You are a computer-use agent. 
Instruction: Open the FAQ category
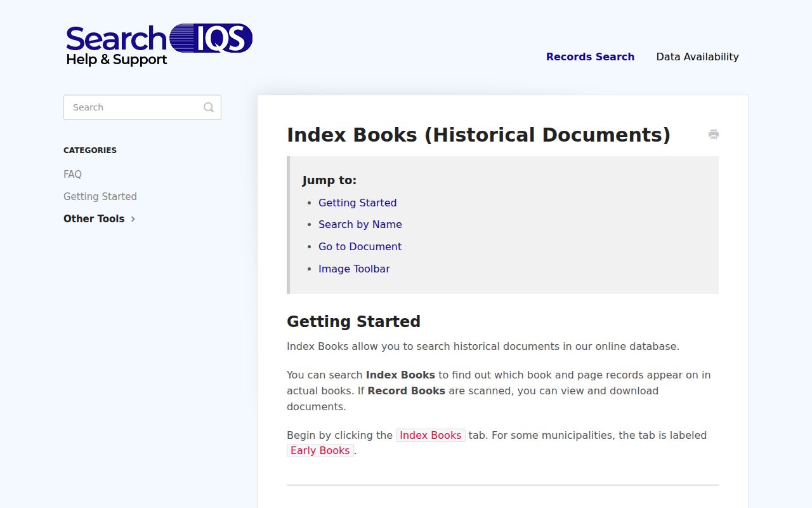point(72,174)
